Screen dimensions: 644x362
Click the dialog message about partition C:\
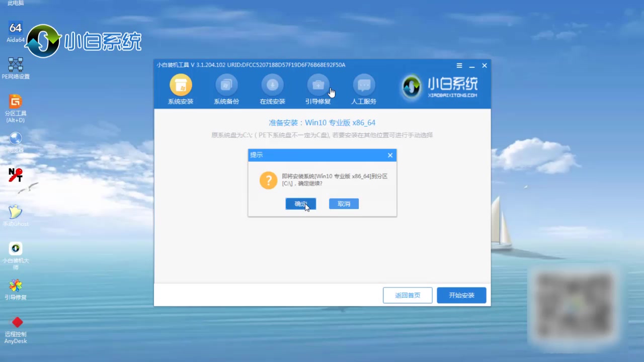(335, 180)
